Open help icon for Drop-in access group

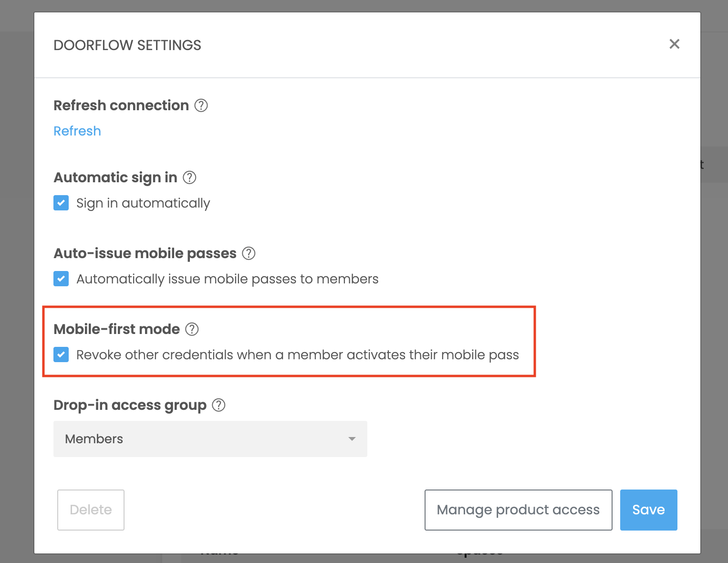[x=218, y=405]
